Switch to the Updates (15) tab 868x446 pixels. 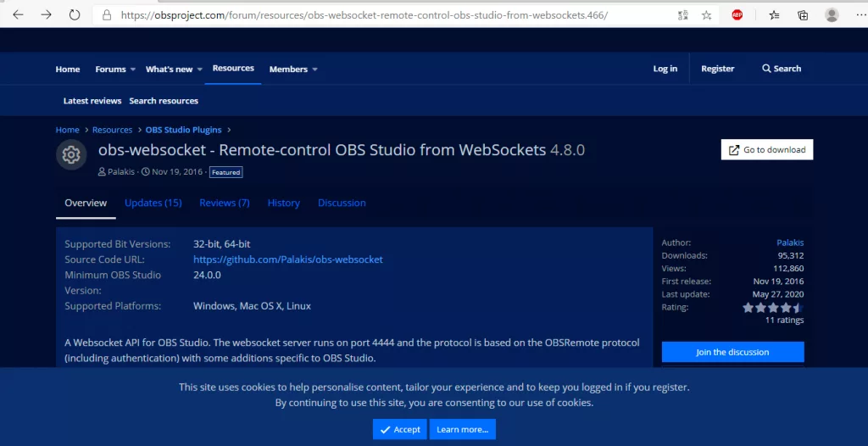153,203
